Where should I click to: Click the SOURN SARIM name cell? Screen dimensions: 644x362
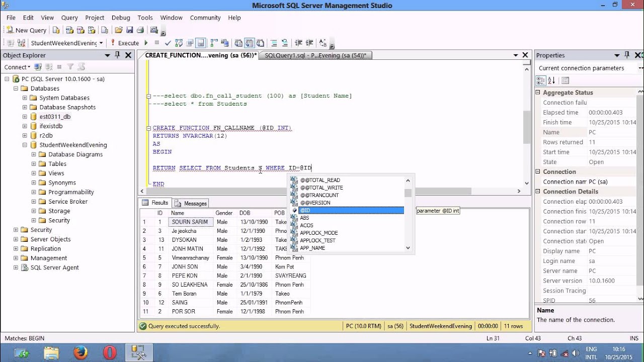click(191, 222)
